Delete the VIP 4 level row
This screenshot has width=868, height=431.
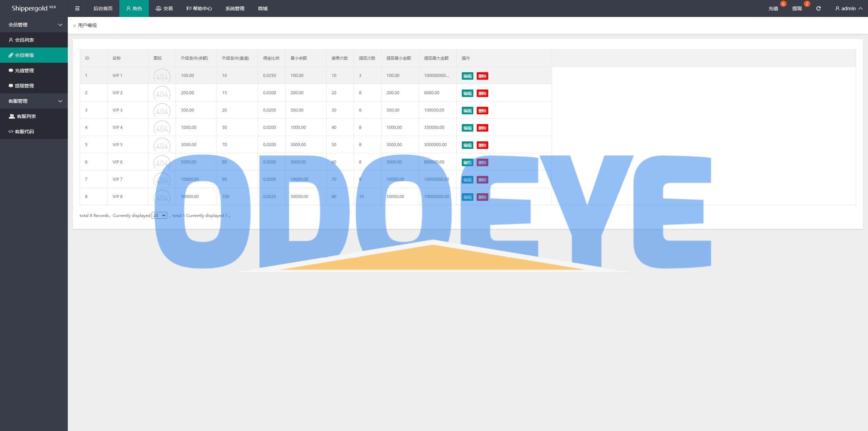[x=482, y=128]
